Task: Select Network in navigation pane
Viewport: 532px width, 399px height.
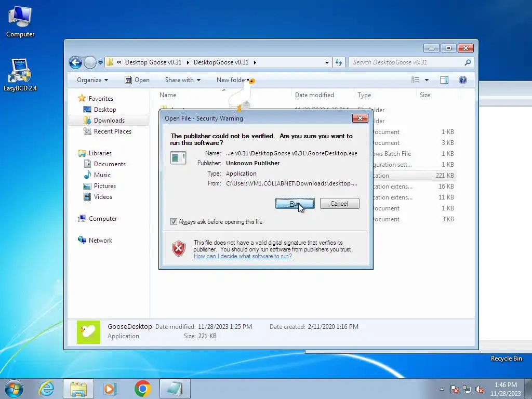Action: point(100,241)
